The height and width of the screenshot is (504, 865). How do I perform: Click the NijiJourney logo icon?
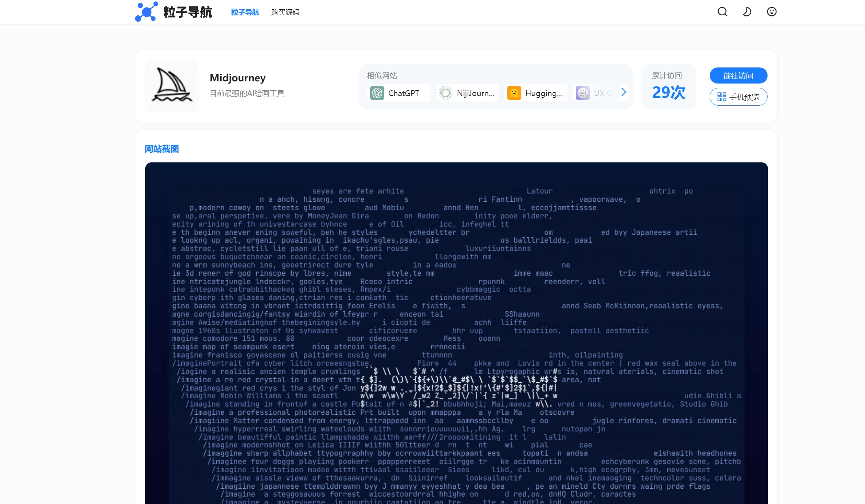click(x=446, y=93)
